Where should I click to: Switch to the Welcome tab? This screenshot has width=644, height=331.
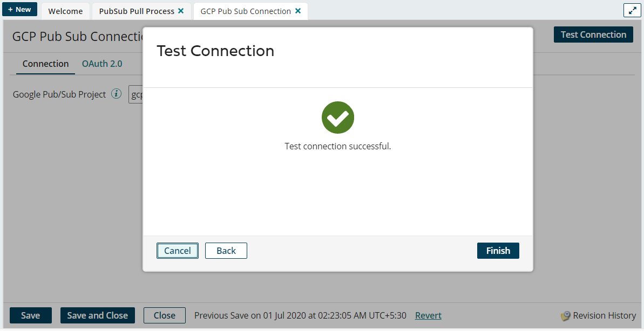(x=65, y=11)
